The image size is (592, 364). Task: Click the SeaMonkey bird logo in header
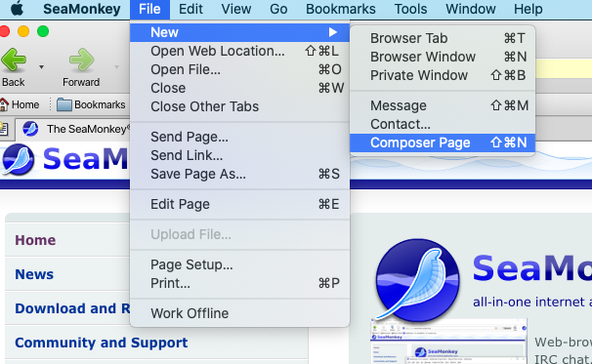[x=18, y=160]
